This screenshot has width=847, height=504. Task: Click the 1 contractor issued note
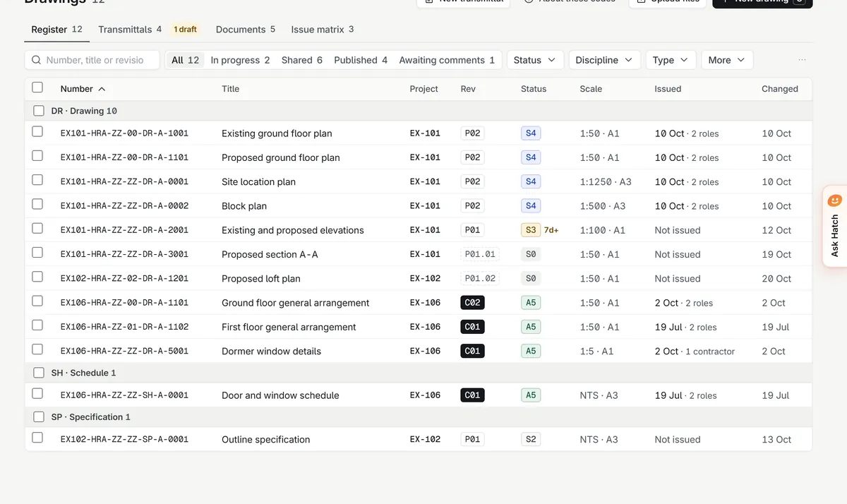pos(710,352)
